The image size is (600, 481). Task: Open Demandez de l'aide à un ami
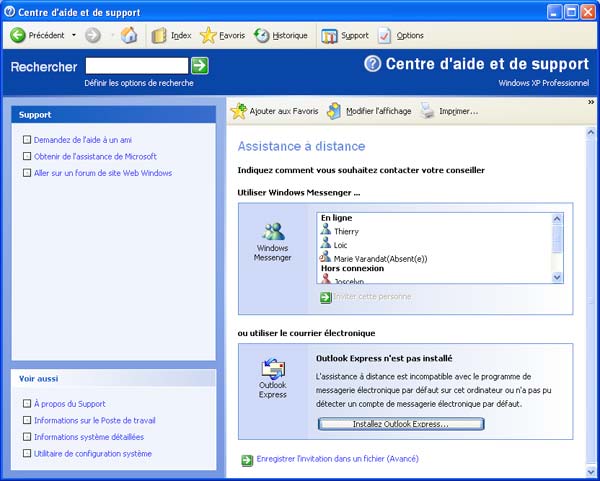click(83, 140)
